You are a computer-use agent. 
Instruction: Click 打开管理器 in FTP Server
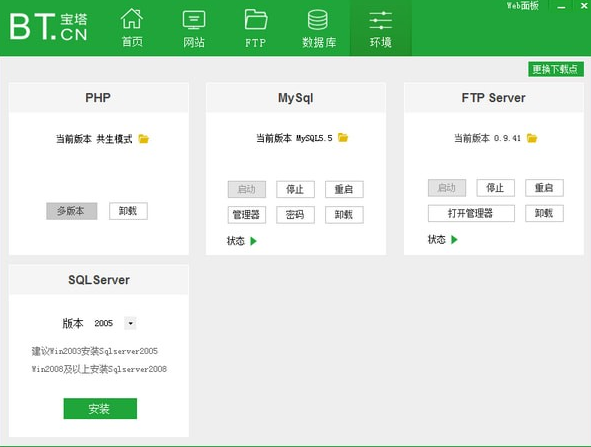coord(471,213)
